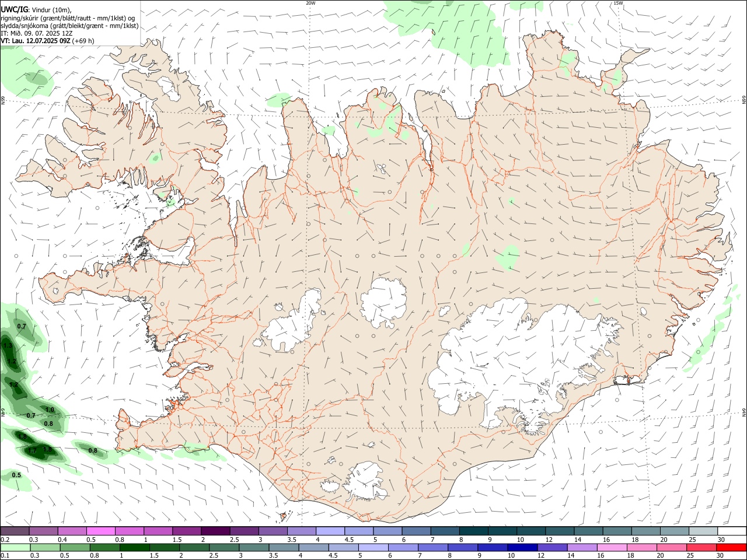Click the 0.5 rainfall value over the sea
The height and width of the screenshot is (560, 747).
16,475
